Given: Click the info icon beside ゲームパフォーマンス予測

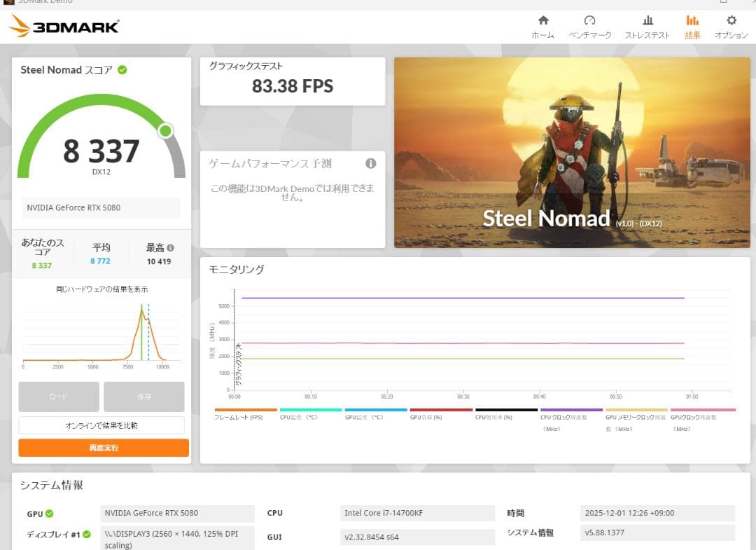Looking at the screenshot, I should [x=372, y=163].
